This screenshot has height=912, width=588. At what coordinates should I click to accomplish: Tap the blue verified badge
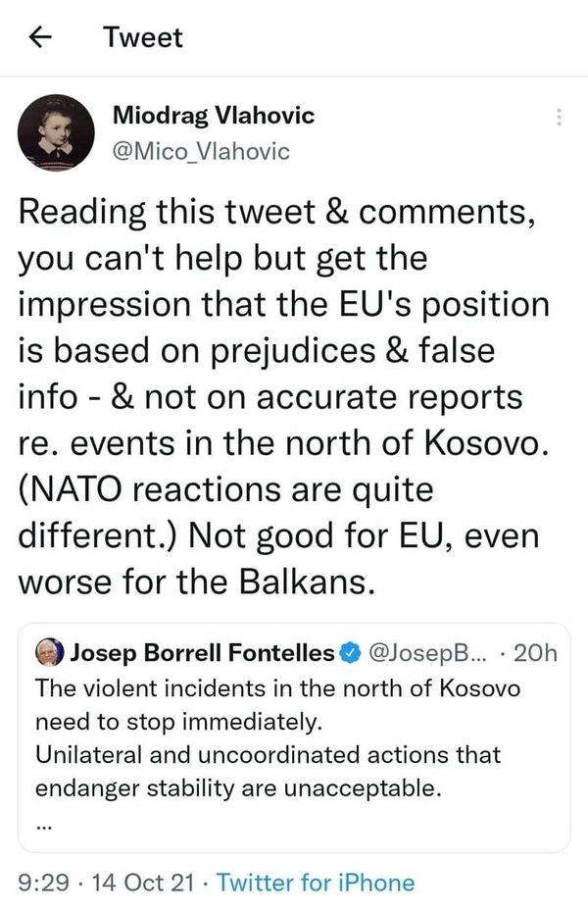(350, 652)
